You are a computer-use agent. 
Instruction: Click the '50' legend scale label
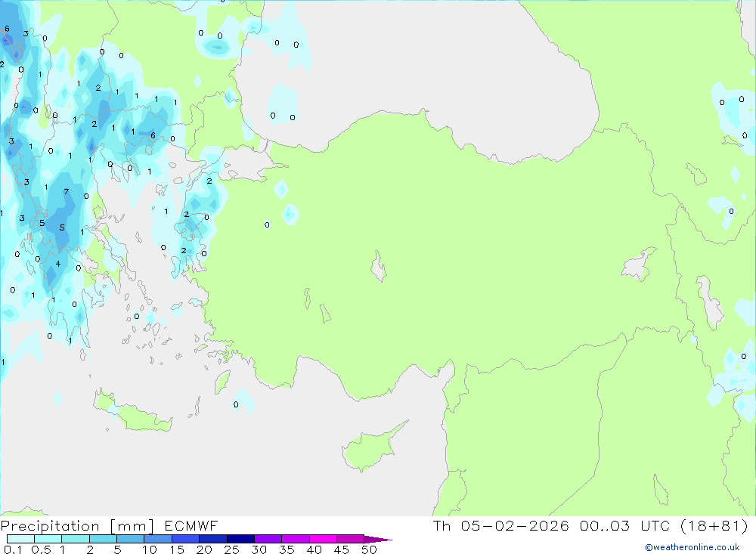(x=370, y=549)
